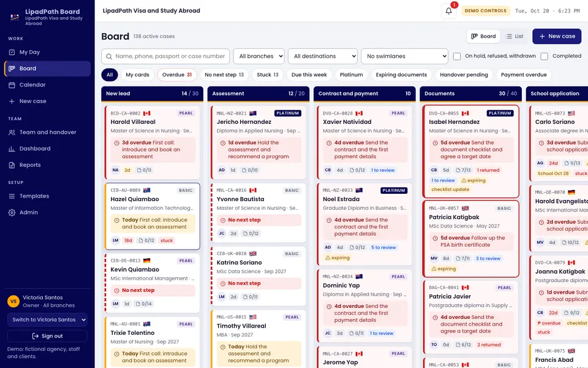Switch to Board view toggle
This screenshot has height=368, width=588.
(x=483, y=36)
